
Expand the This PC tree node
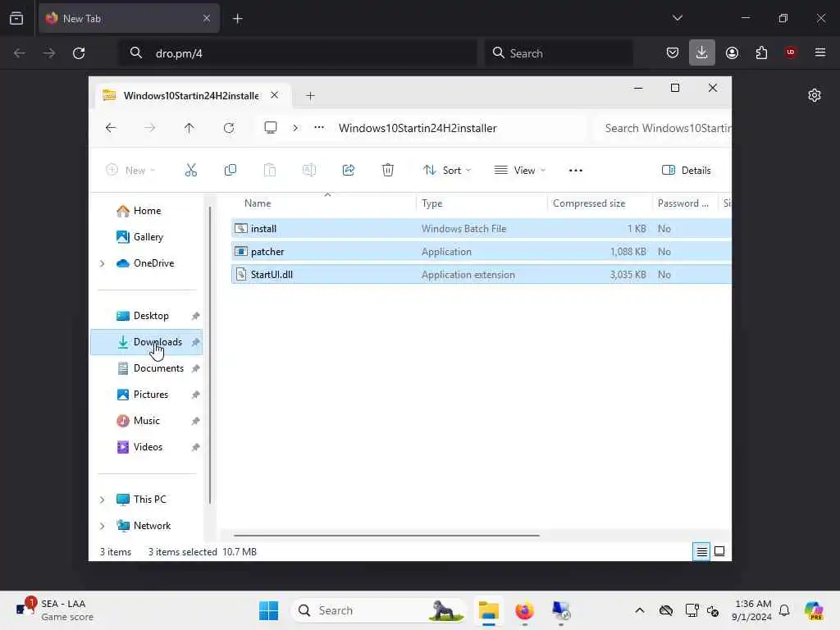coord(103,500)
